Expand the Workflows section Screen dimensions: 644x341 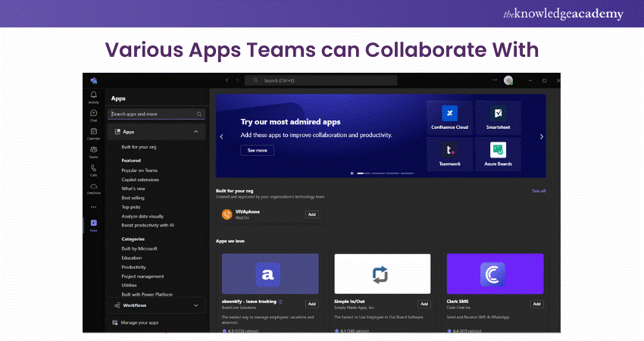click(x=196, y=305)
